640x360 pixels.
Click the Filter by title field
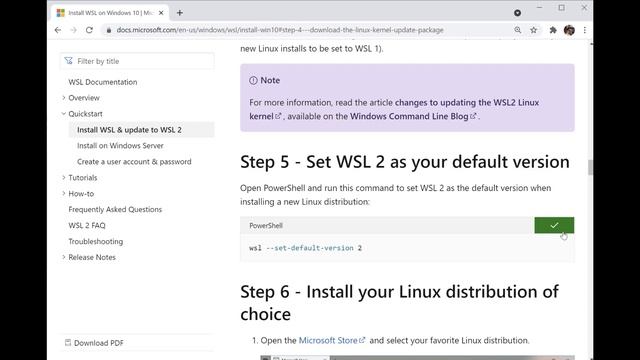tap(137, 61)
